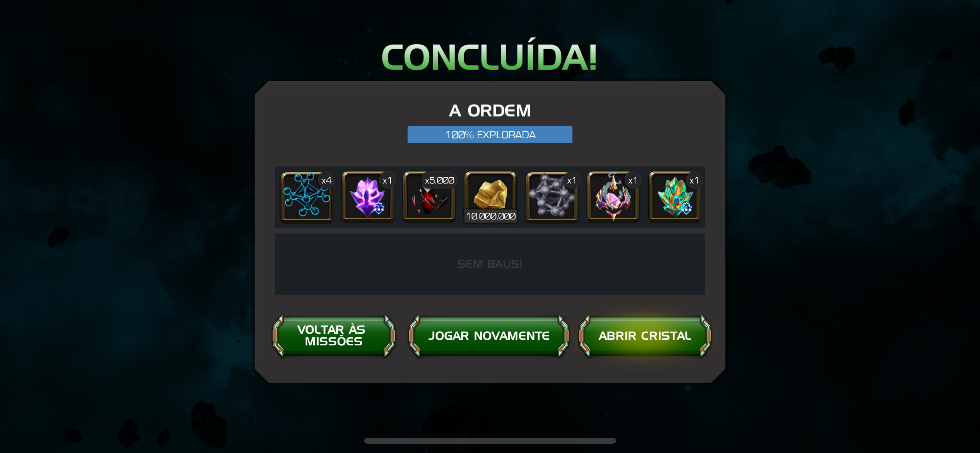Click the 100% Explorada progress bar
Screen dimensions: 980x453
coord(490,135)
